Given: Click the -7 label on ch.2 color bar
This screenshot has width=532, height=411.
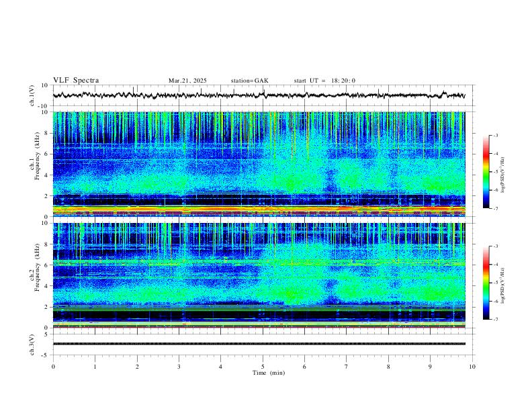Looking at the screenshot, I should (x=495, y=320).
